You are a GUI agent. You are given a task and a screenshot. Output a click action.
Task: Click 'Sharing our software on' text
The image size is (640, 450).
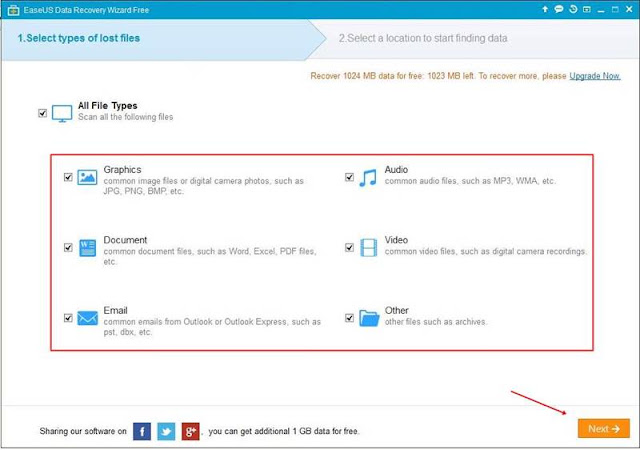[83, 431]
